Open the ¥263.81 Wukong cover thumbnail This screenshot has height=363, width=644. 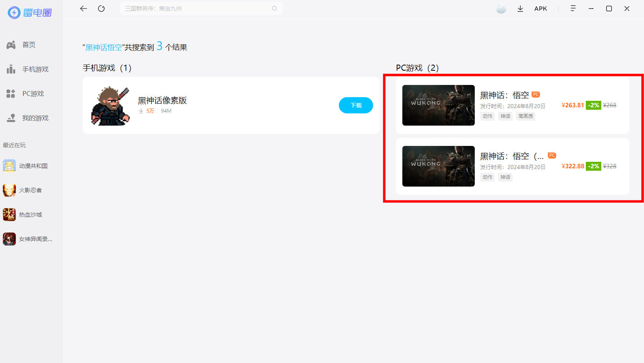pyautogui.click(x=439, y=105)
